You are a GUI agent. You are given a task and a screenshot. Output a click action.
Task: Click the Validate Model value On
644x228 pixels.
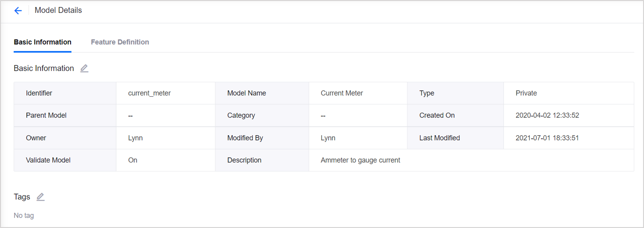[132, 160]
